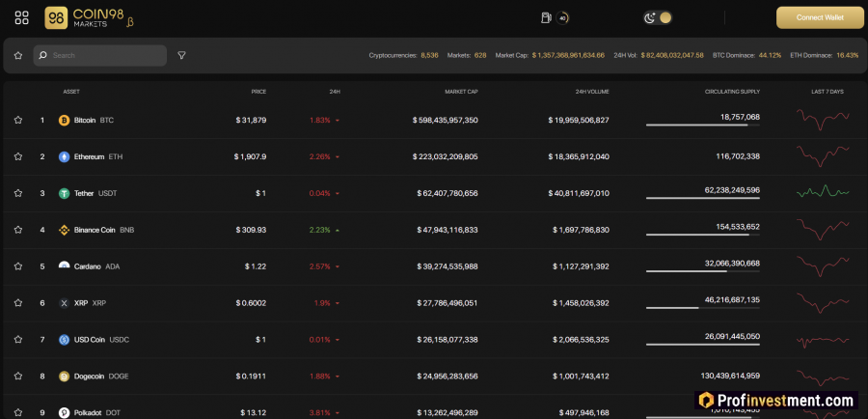This screenshot has height=419, width=868.
Task: Click the Connect Wallet button
Action: 820,17
